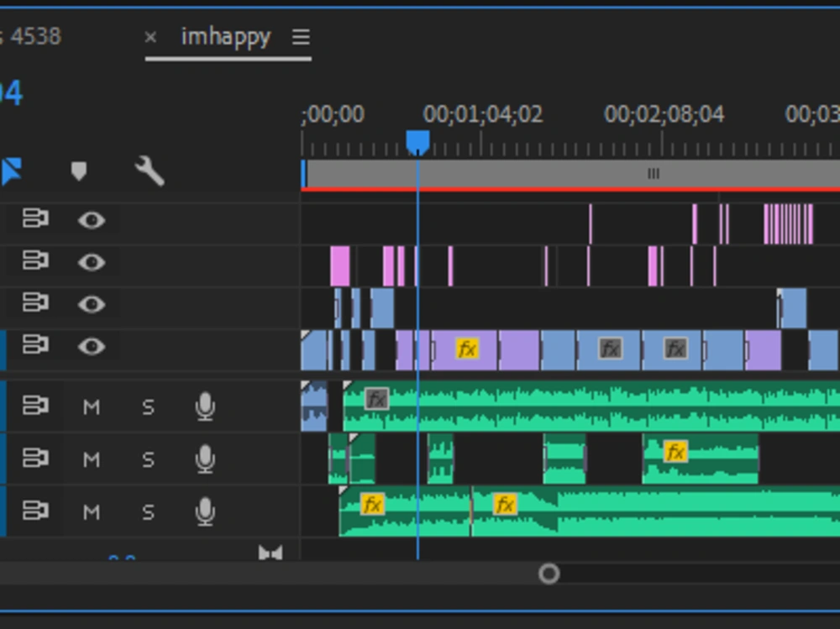The image size is (840, 629).
Task: Select the small blue audio clip at track start
Action: click(314, 406)
